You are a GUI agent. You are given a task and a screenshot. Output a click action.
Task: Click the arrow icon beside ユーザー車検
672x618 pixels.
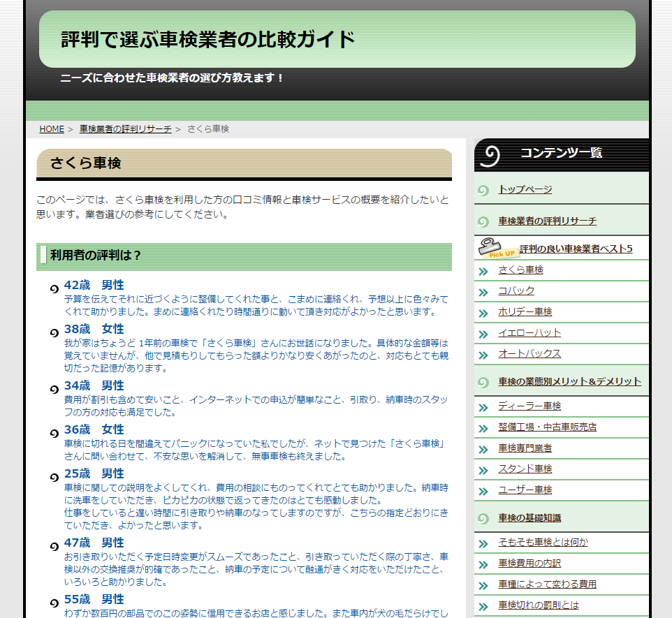483,491
